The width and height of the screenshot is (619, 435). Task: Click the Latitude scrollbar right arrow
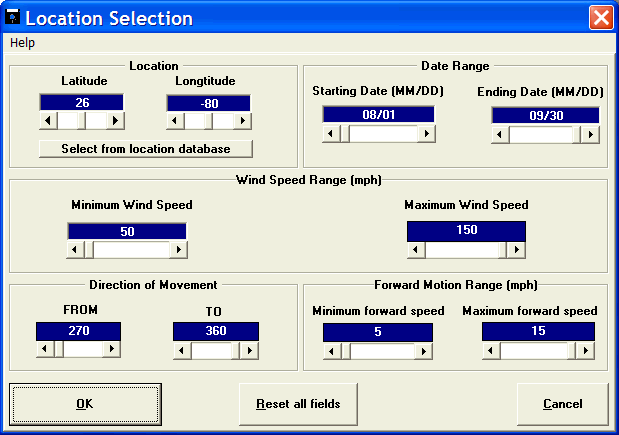pyautogui.click(x=115, y=120)
